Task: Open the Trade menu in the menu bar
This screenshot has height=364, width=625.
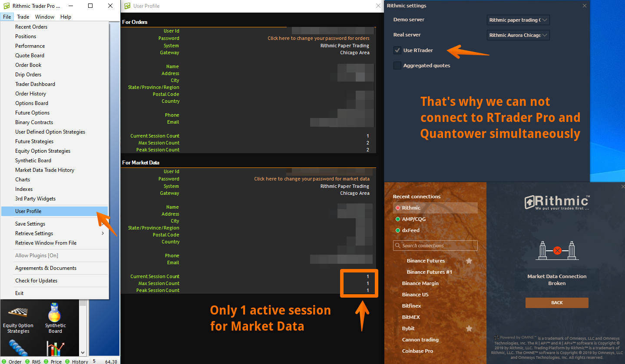Action: pos(23,17)
